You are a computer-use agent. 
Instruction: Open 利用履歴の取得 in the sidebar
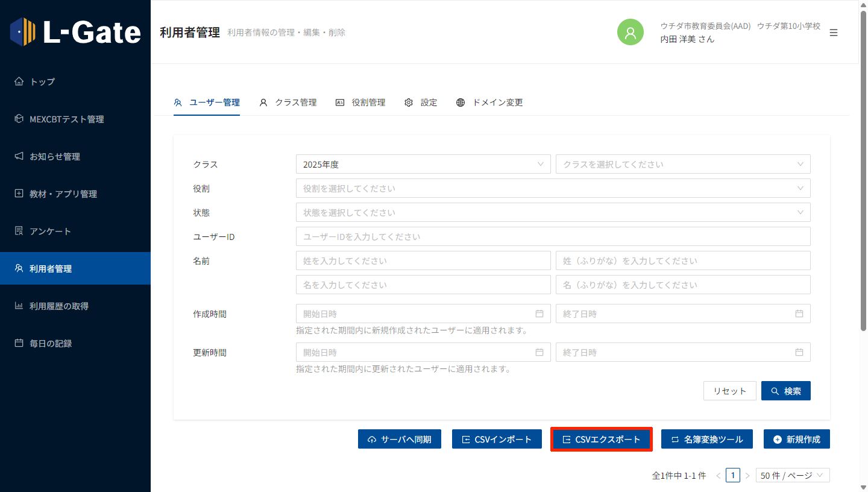click(58, 306)
